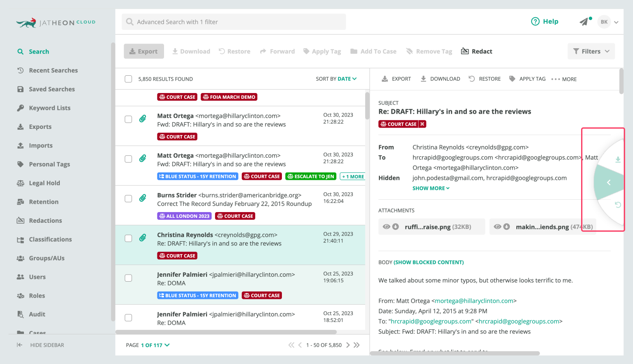Open the Help icon in the header
Viewport: 633px width, 364px height.
tap(535, 21)
